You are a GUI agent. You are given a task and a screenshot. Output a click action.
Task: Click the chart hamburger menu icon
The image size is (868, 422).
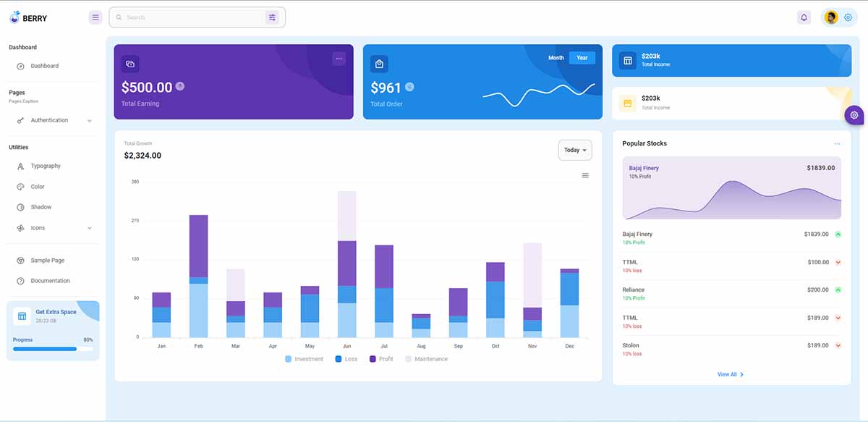point(585,175)
